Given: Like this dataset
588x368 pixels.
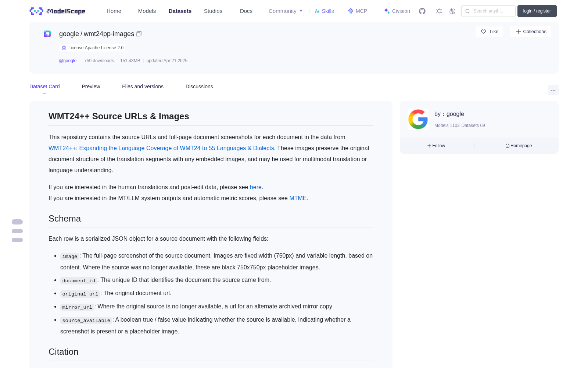Looking at the screenshot, I should (490, 32).
